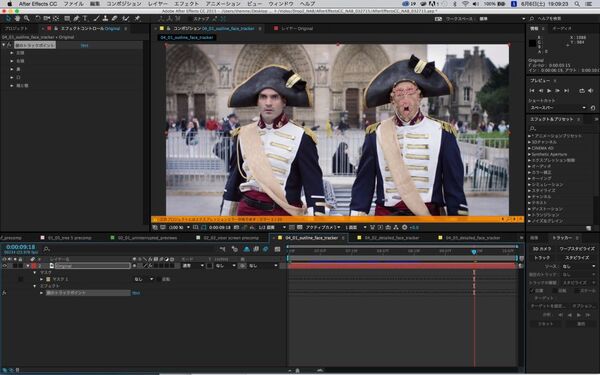Collapse the face track points effect in Effect Controls
Viewport: 600px width, 375px height.
tap(4, 45)
